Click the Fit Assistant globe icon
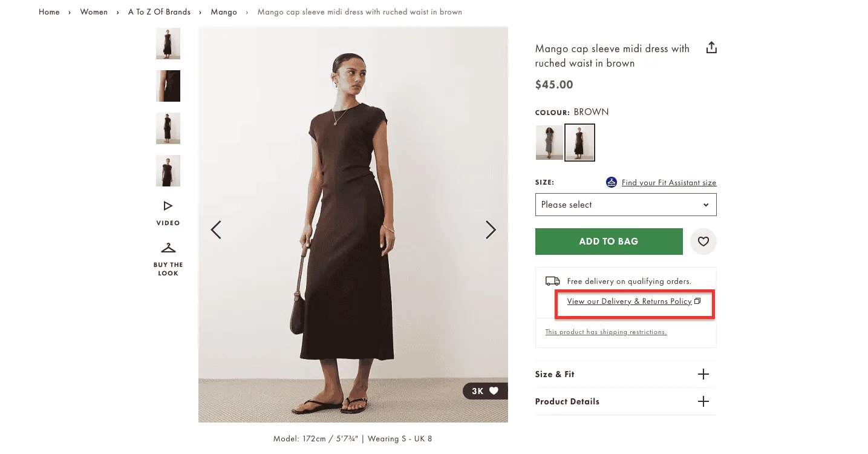868x454 pixels. tap(611, 182)
